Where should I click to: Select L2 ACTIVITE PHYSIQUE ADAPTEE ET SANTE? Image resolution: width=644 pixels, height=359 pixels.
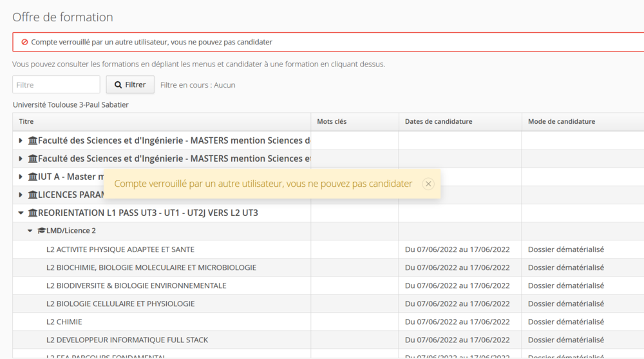[120, 249]
